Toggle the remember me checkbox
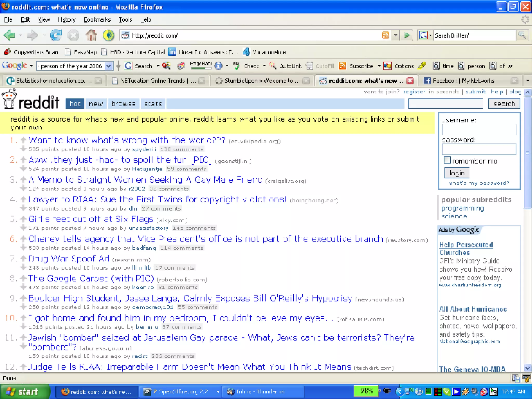 pyautogui.click(x=447, y=160)
